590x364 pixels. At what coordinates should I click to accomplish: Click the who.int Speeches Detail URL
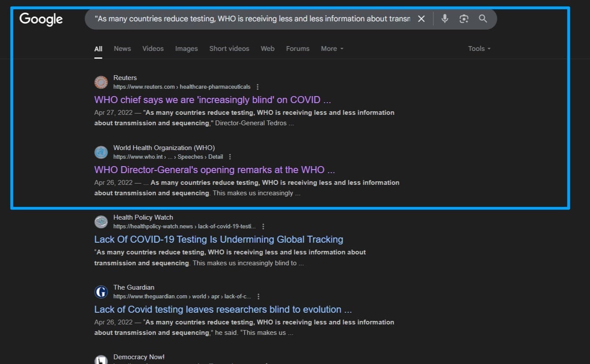[x=168, y=157]
